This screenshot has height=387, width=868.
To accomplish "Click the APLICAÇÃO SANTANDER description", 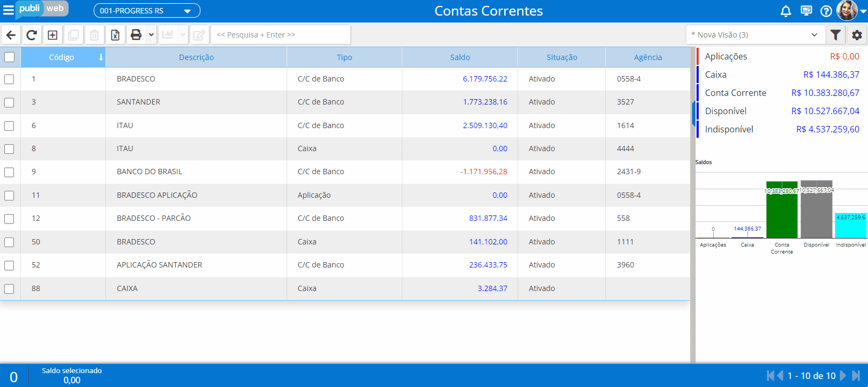I will tap(160, 265).
